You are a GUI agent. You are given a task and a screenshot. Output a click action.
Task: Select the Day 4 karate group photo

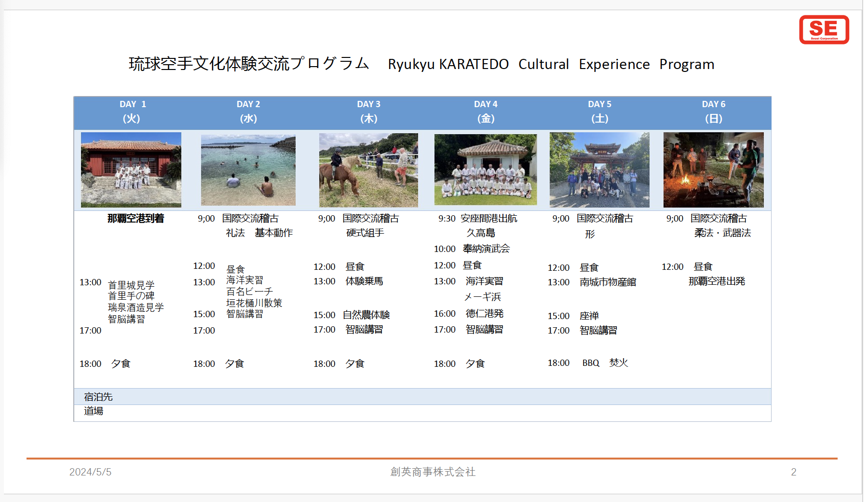point(485,169)
